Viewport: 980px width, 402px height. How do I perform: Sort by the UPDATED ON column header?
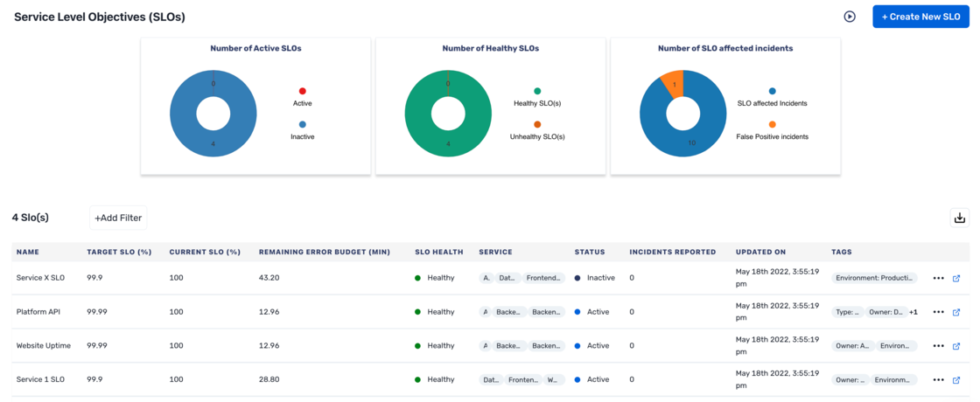(x=760, y=253)
